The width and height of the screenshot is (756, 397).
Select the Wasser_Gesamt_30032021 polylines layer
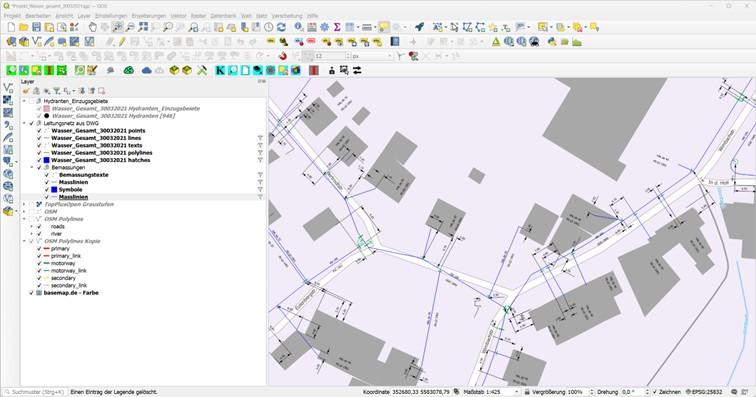point(101,153)
